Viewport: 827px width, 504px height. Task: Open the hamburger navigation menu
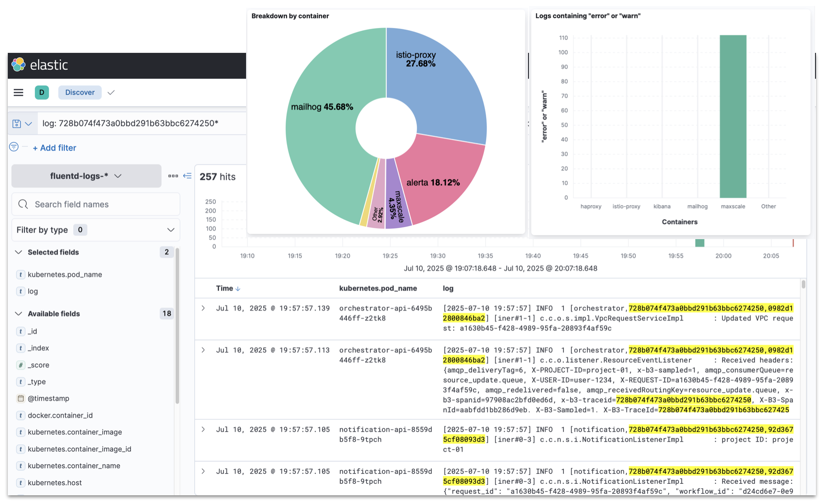[18, 92]
